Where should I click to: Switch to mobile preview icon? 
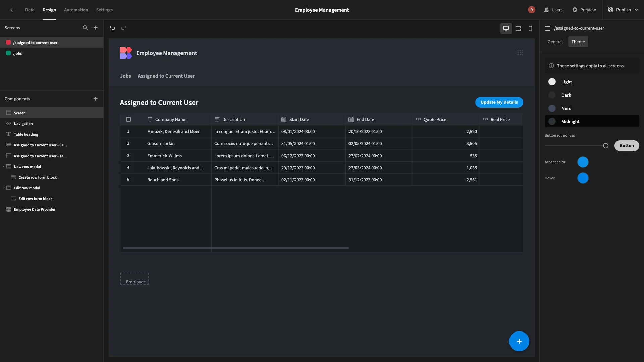click(x=530, y=28)
